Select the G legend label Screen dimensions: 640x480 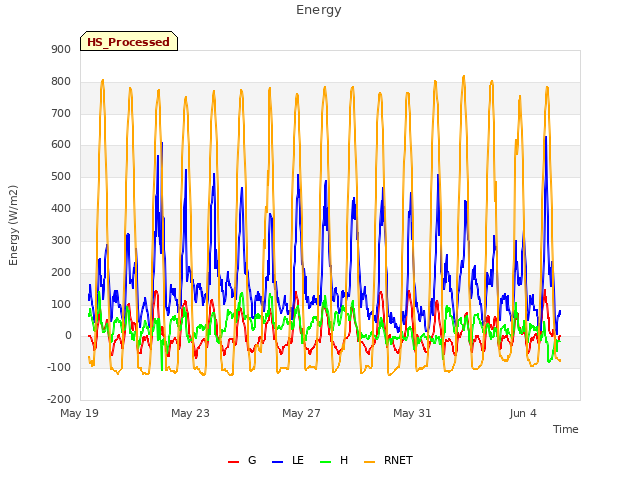252,460
